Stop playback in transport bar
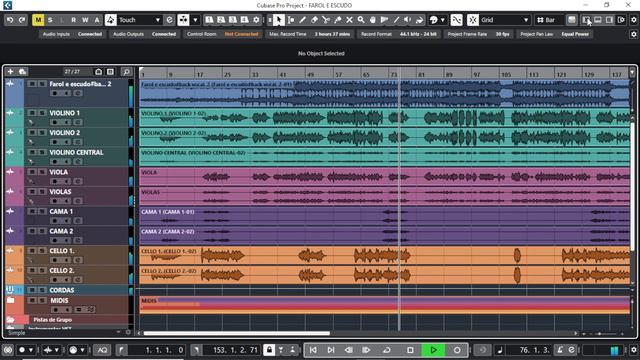The width and height of the screenshot is (640, 360). [410, 350]
